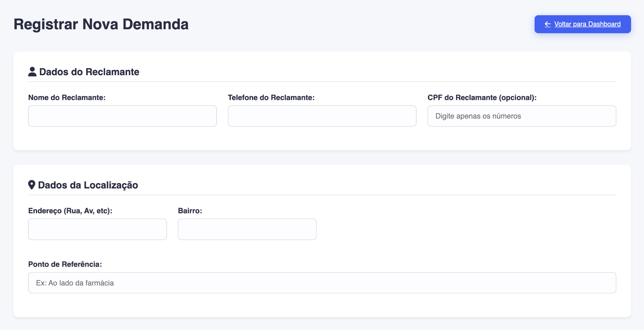This screenshot has width=644, height=330.
Task: Click the person icon beside Dados do Reclamante
Action: click(32, 72)
